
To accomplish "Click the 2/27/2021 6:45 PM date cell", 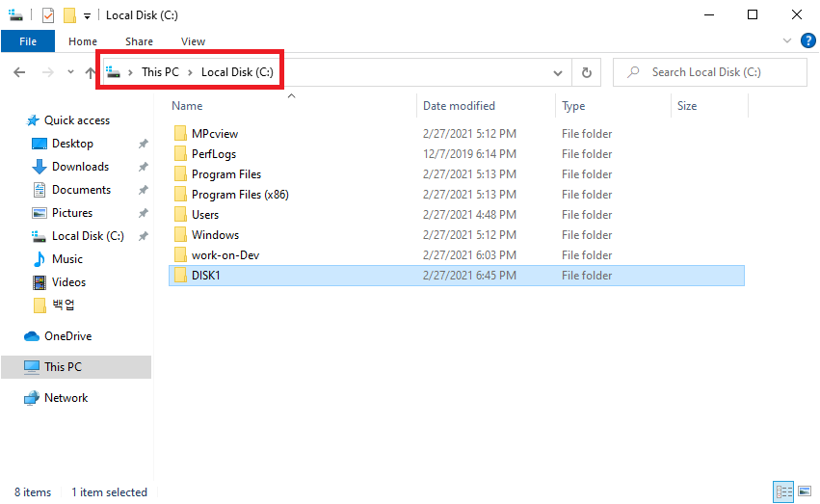I will [x=469, y=276].
